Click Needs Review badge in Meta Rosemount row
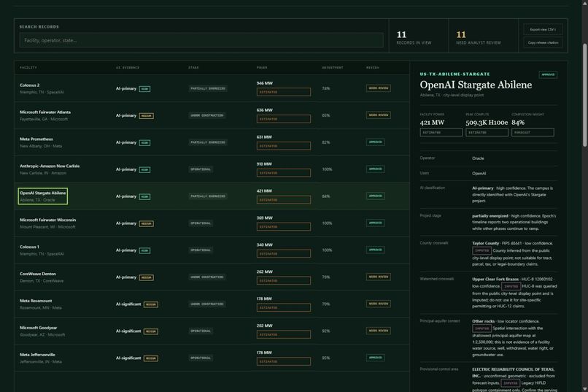 [379, 304]
